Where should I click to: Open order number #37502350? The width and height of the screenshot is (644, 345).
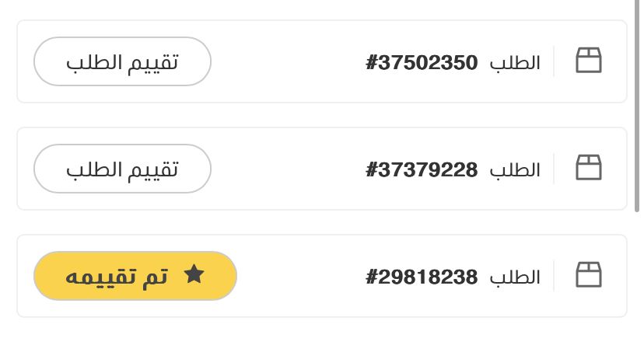(422, 62)
